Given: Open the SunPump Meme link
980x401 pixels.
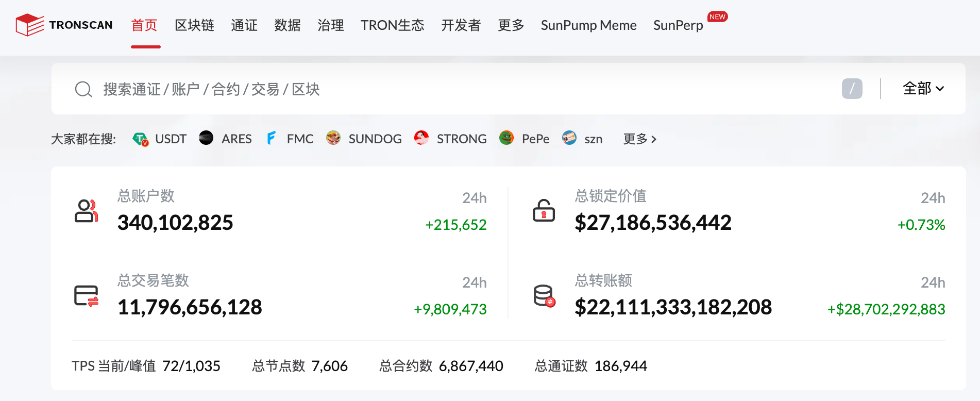Looking at the screenshot, I should 588,25.
